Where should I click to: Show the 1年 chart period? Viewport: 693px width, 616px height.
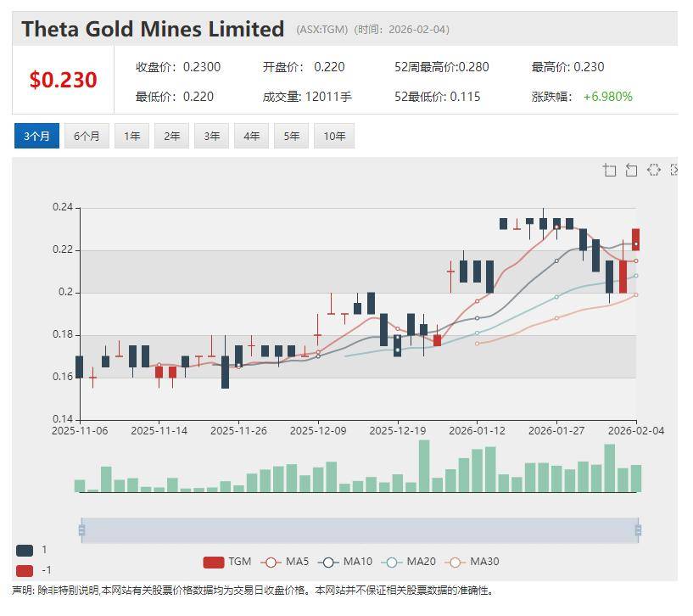click(x=131, y=136)
